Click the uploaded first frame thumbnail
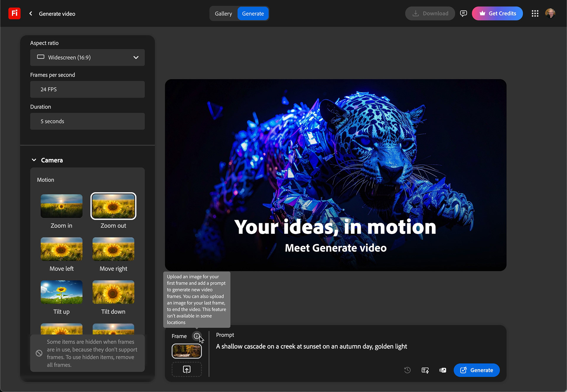The height and width of the screenshot is (392, 567). [x=187, y=351]
